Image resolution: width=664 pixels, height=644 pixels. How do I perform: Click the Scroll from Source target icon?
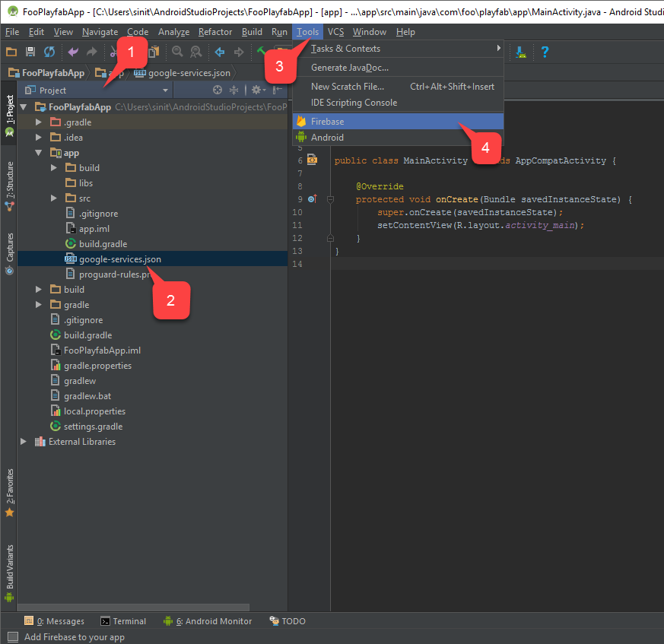(x=218, y=90)
